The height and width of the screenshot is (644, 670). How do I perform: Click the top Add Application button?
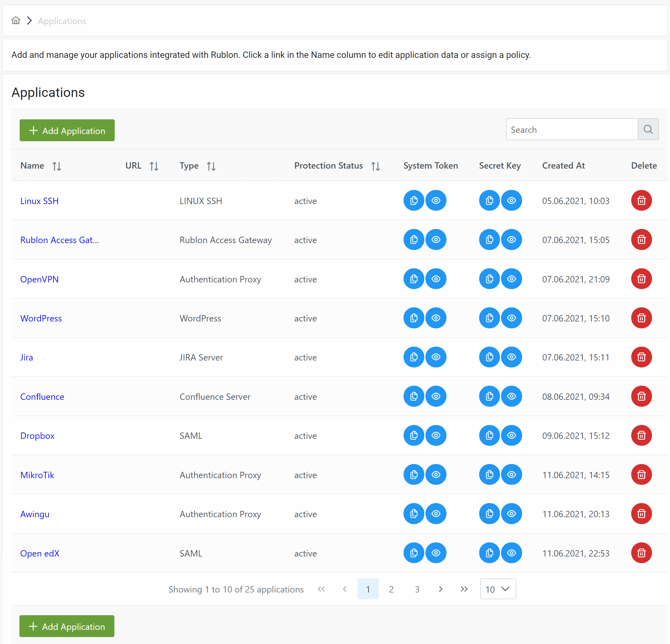tap(67, 130)
